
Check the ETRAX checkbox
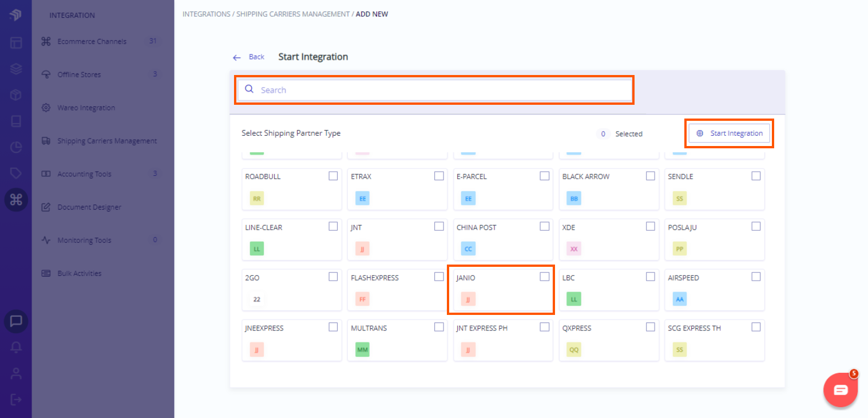pos(439,176)
